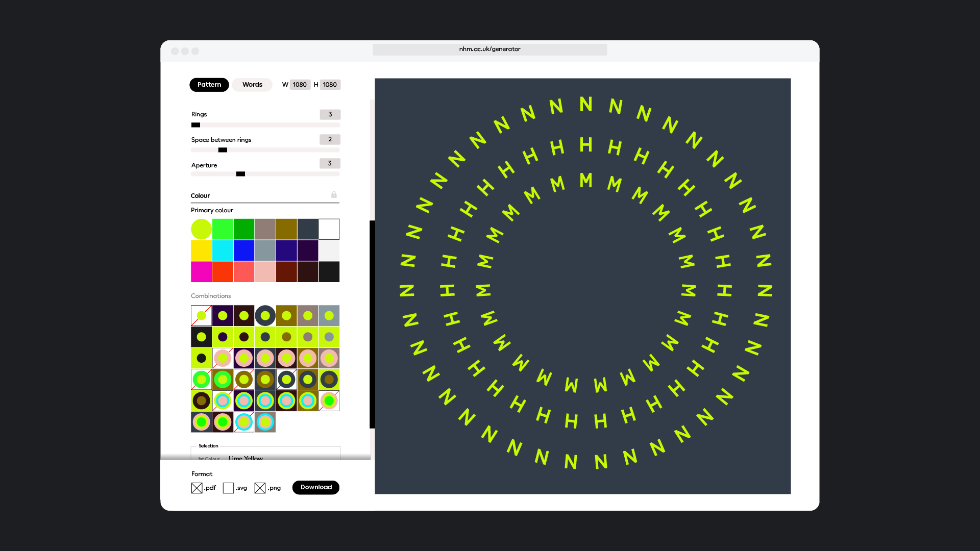Select the orange-red primary colour swatch
The width and height of the screenshot is (980, 551).
[223, 272]
